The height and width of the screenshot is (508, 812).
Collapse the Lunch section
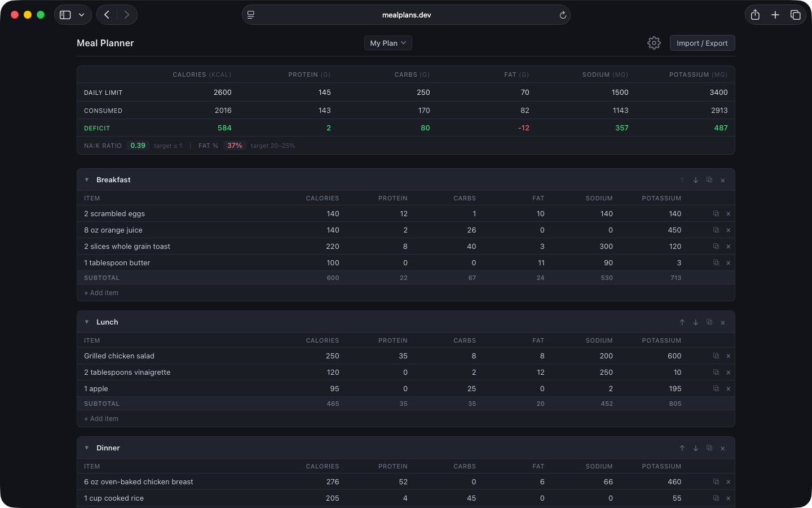(x=87, y=322)
